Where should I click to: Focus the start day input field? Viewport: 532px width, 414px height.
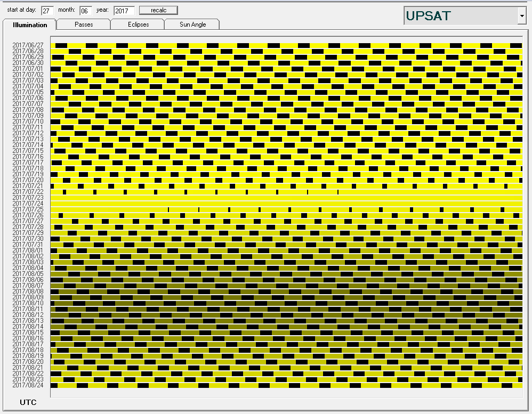point(47,11)
